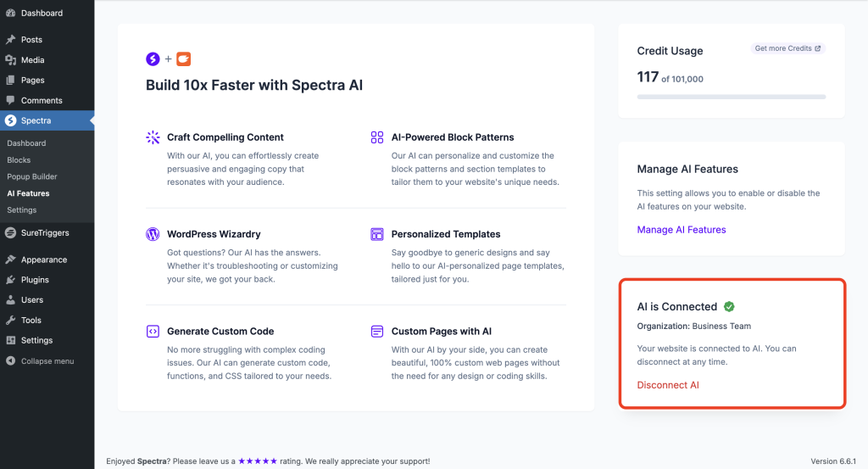Click the AI-Powered Block Patterns grid icon

point(377,137)
